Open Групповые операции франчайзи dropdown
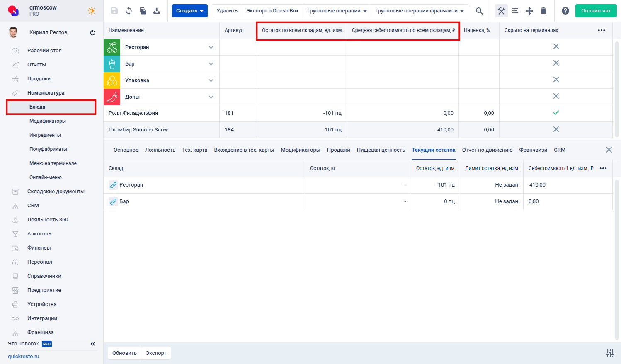Image resolution: width=621 pixels, height=364 pixels. pyautogui.click(x=419, y=11)
